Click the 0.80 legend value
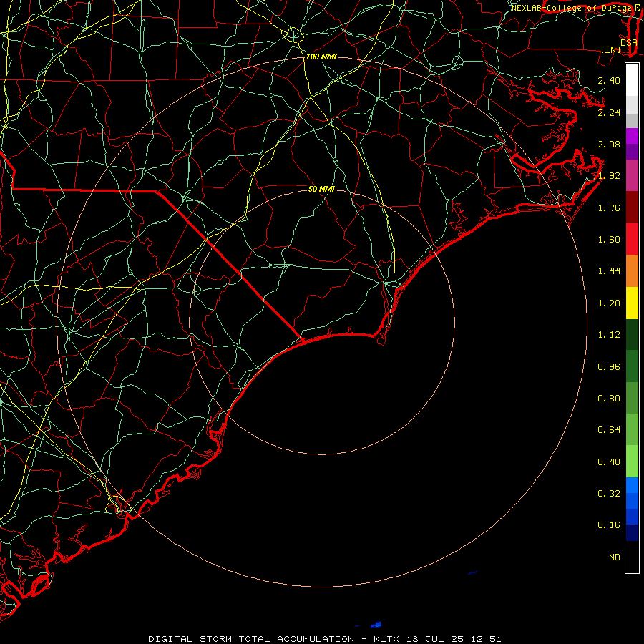Image resolution: width=644 pixels, height=644 pixels. (x=609, y=399)
